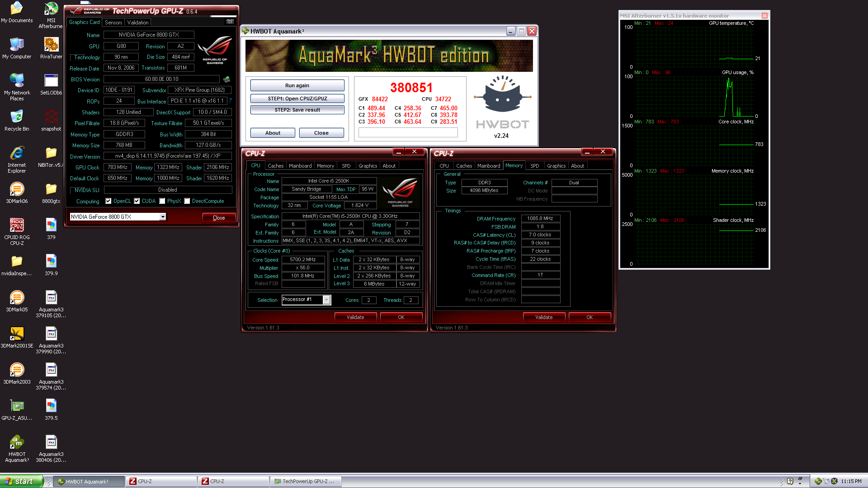Click the GPU usage graph in Afterburner monitor
This screenshot has width=868, height=488.
[x=693, y=96]
